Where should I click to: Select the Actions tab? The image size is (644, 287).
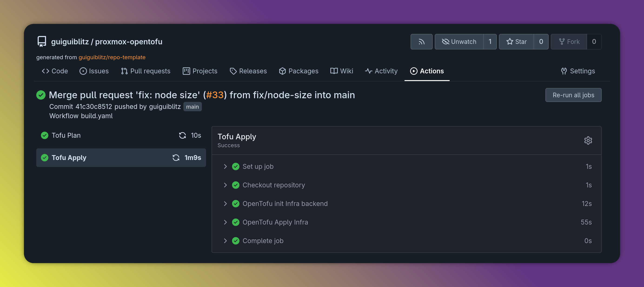(427, 71)
